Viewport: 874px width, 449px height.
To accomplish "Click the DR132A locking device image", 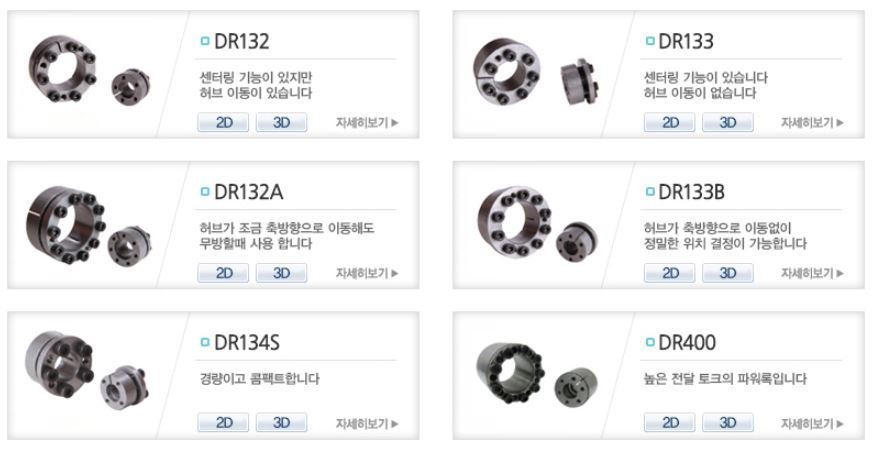I will [x=88, y=225].
